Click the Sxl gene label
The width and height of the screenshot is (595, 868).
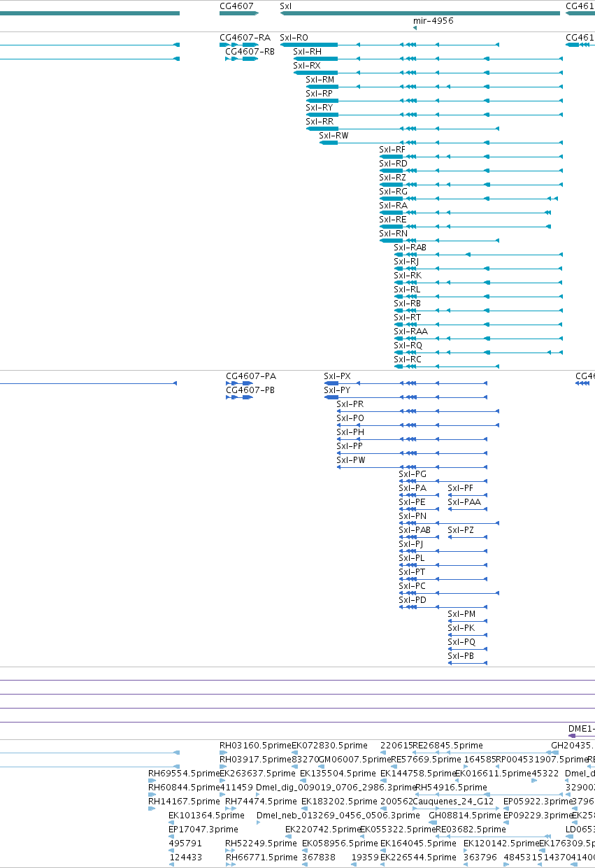click(285, 6)
